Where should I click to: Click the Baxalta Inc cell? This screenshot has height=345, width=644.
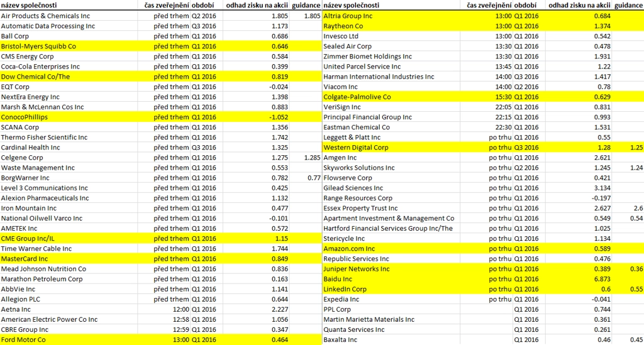[391, 340]
